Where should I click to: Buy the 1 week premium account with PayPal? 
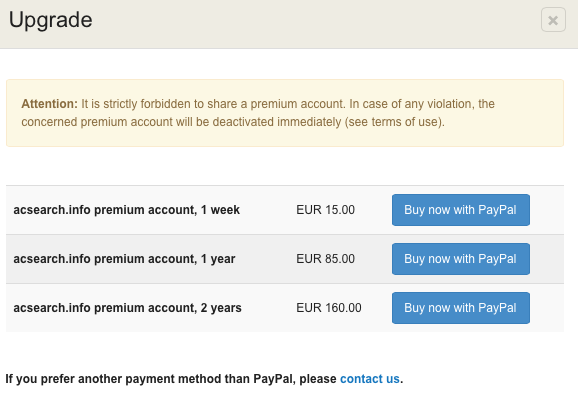461,210
